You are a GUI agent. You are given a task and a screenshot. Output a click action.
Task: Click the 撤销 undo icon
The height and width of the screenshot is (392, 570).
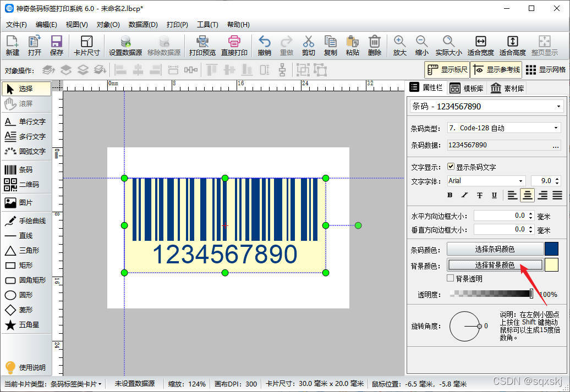point(264,45)
